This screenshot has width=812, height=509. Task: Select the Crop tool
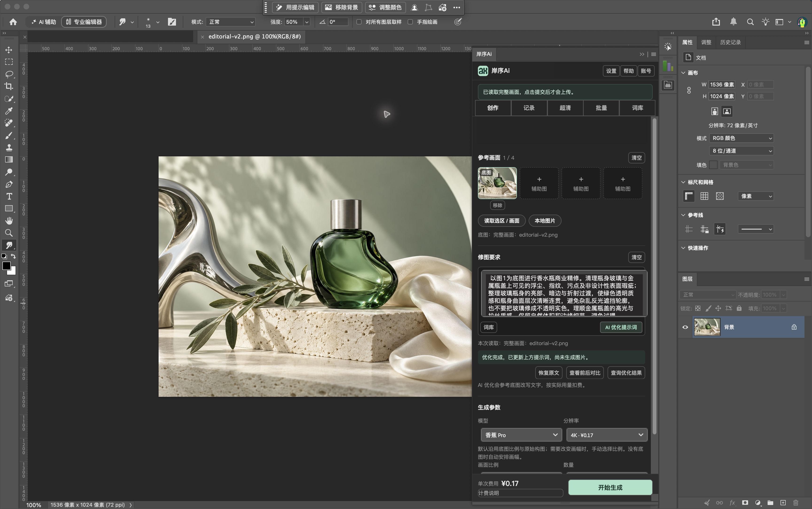9,86
